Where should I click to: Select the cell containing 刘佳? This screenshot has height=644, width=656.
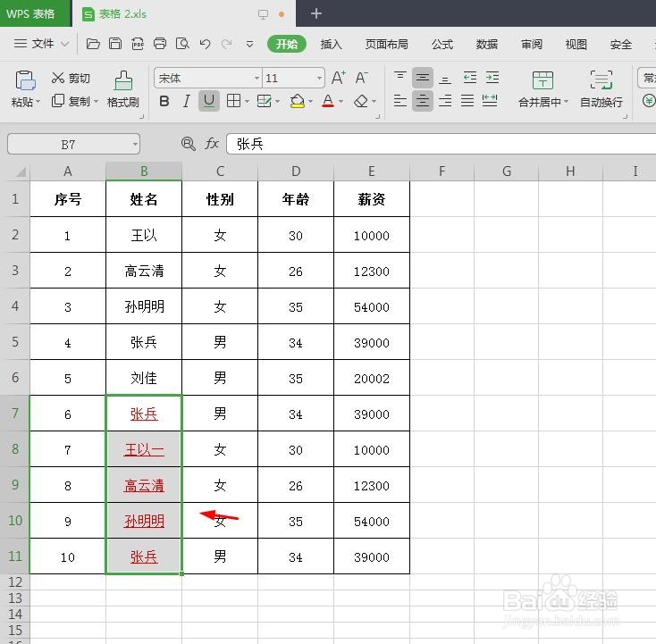tap(144, 378)
